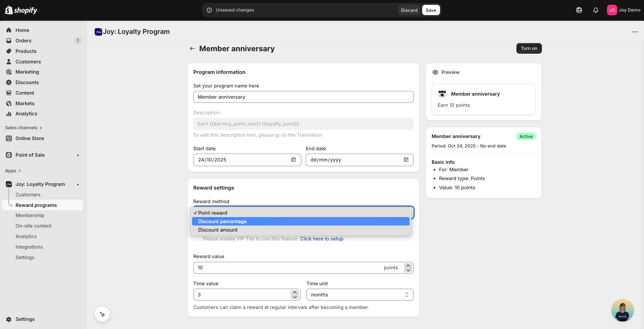Expand the Sales channels section
The image size is (644, 329).
pos(23,128)
